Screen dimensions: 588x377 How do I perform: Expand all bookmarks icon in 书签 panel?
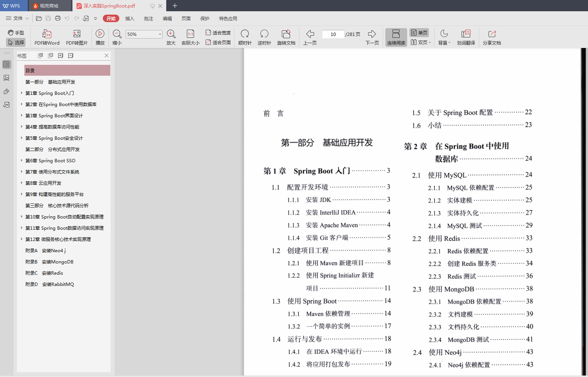(41, 55)
